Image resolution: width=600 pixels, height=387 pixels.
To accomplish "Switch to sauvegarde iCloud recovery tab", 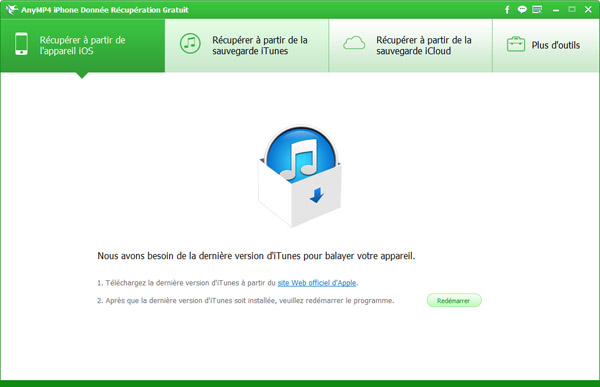I will click(411, 46).
